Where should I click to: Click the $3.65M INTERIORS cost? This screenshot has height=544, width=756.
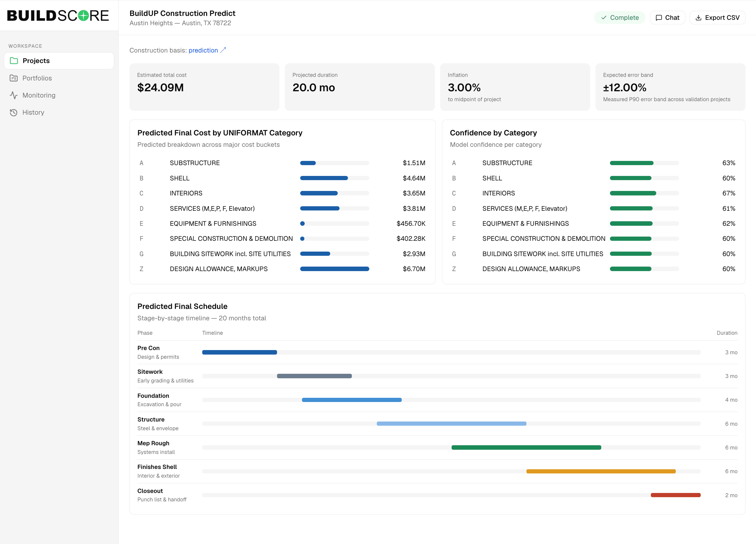coord(414,193)
